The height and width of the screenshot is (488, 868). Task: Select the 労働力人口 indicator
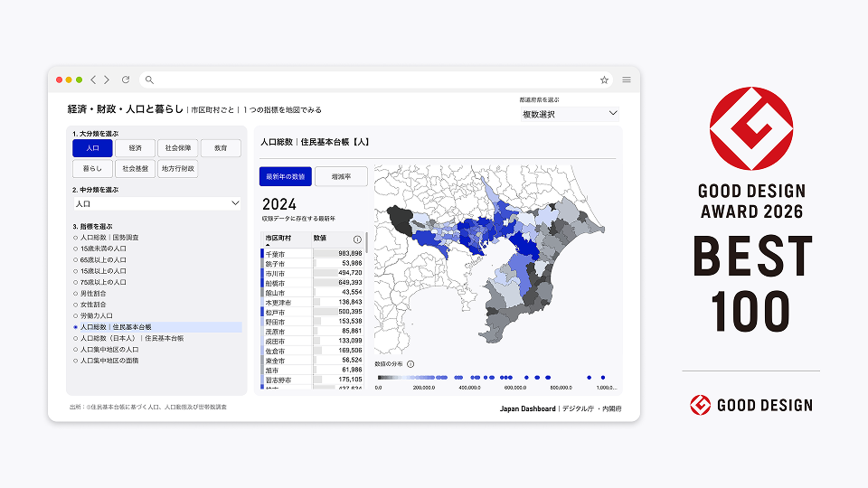pos(93,315)
